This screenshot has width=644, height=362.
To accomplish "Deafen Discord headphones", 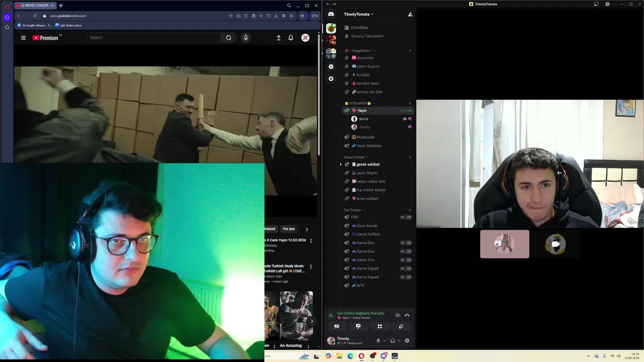I will (392, 340).
